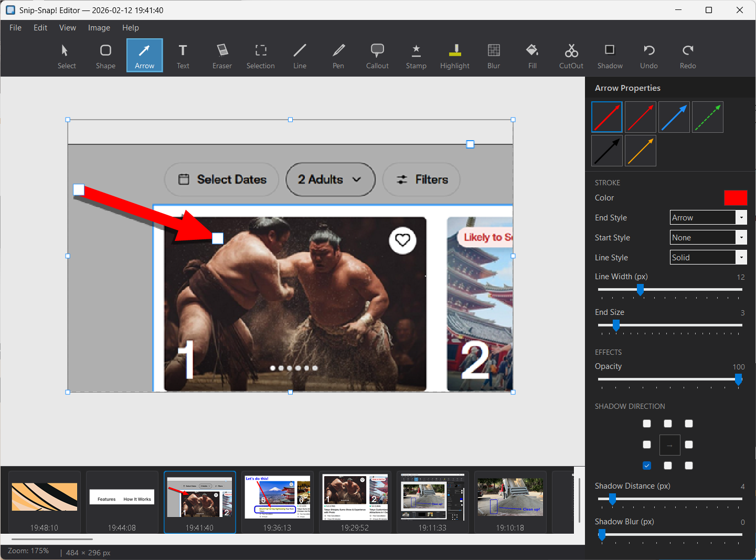Open the View menu

click(x=67, y=28)
